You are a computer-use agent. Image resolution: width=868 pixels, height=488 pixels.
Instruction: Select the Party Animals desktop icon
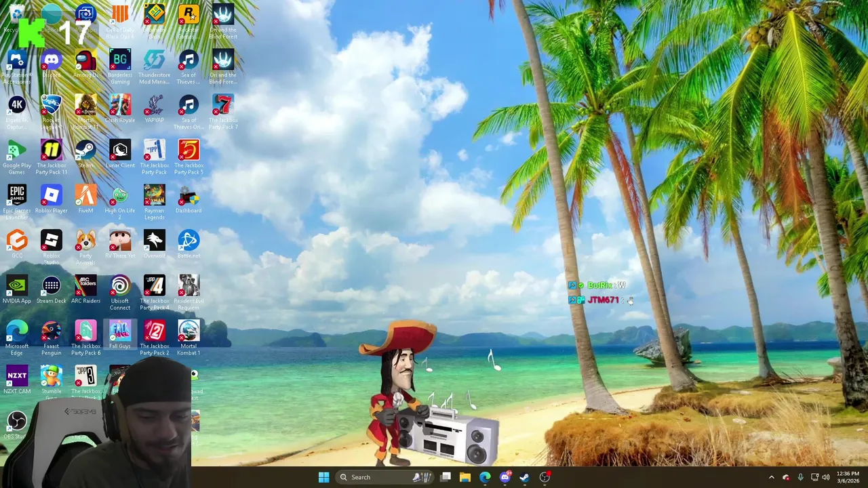tap(85, 247)
